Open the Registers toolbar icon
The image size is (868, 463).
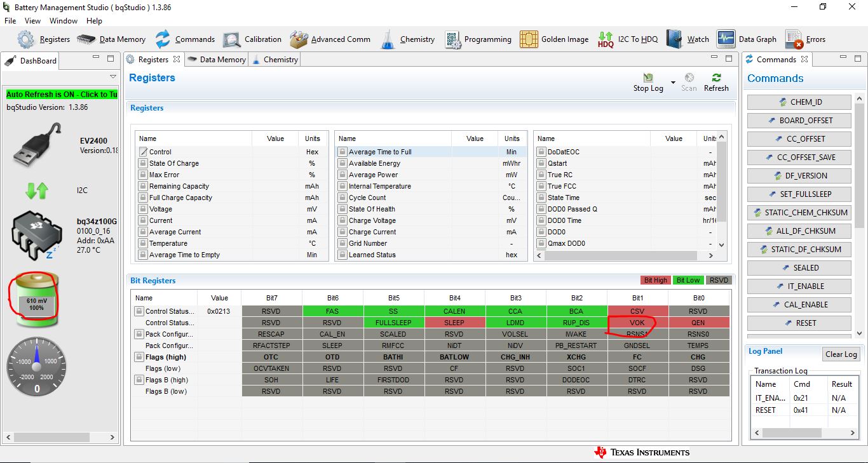tap(26, 39)
